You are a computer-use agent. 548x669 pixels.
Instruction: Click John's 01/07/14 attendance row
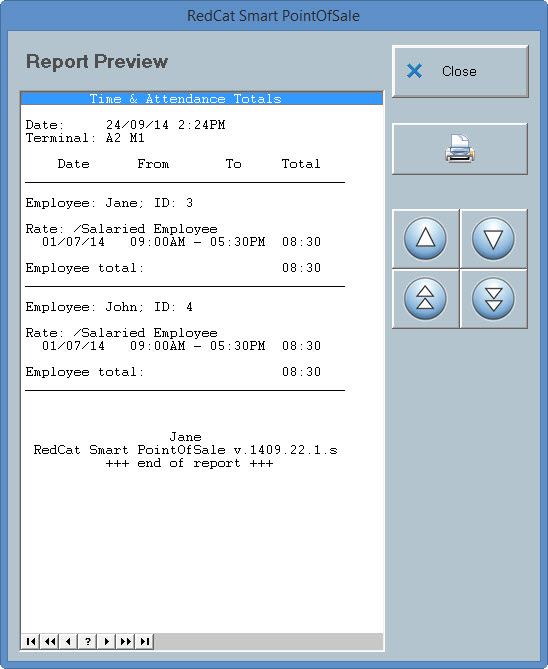tap(181, 346)
